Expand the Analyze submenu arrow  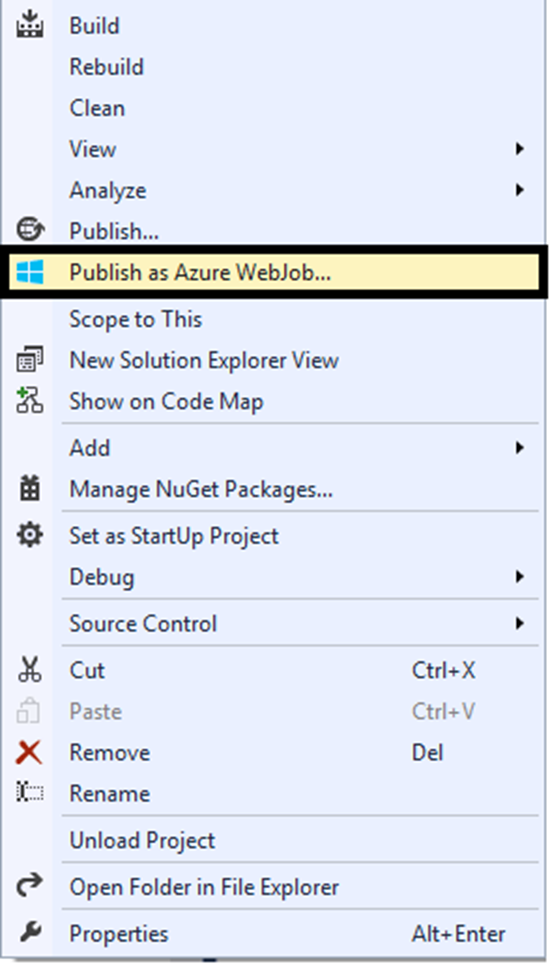pos(520,190)
